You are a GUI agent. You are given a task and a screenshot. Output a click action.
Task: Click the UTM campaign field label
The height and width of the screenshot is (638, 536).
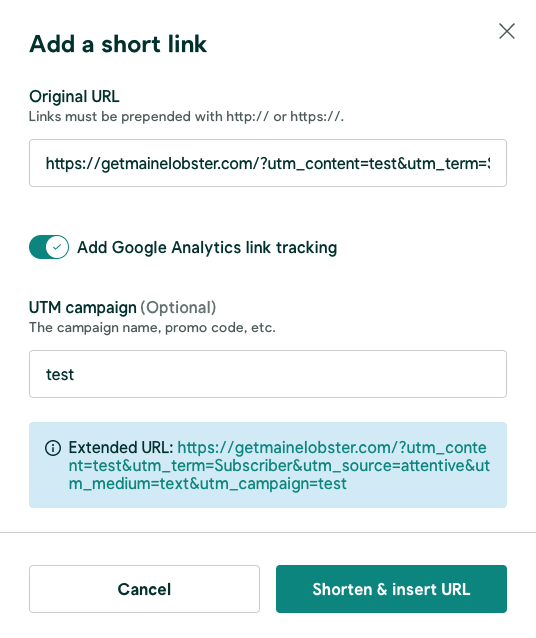[x=83, y=308]
